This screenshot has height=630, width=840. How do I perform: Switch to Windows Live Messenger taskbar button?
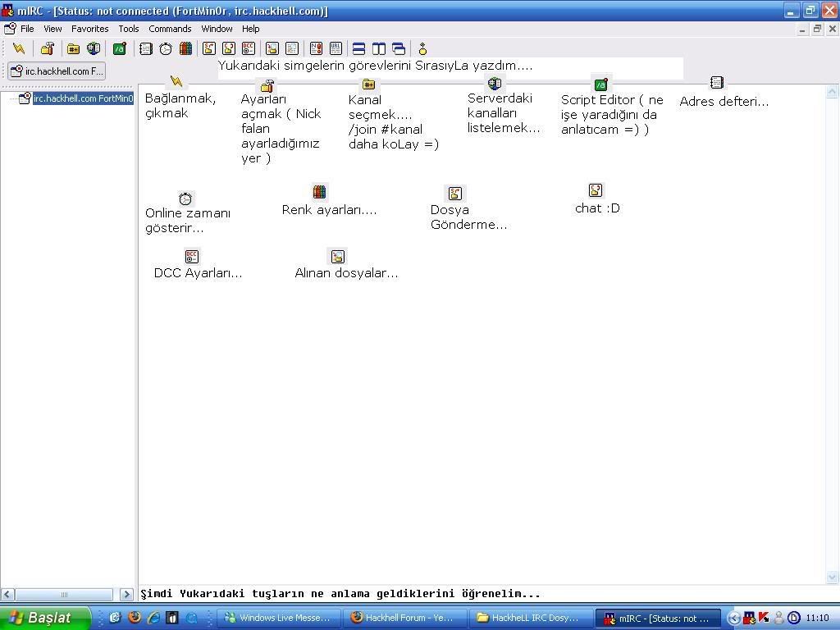tap(280, 618)
